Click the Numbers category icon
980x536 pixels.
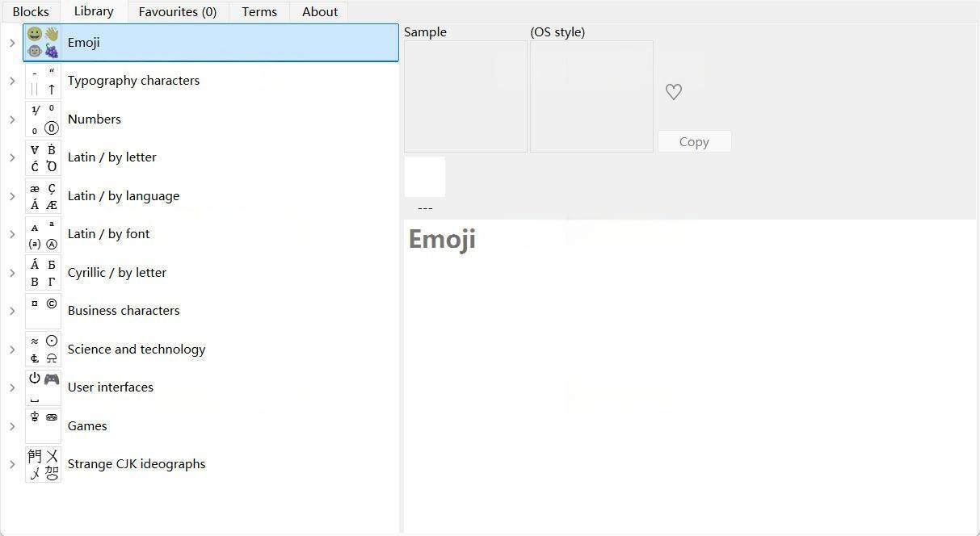pos(43,119)
